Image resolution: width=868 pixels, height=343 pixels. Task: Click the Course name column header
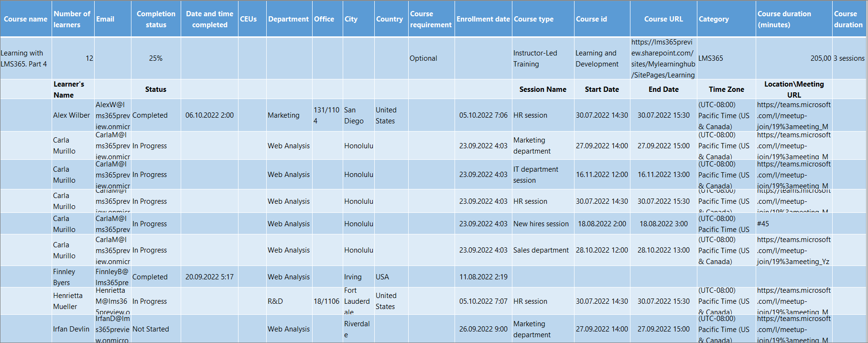(26, 19)
